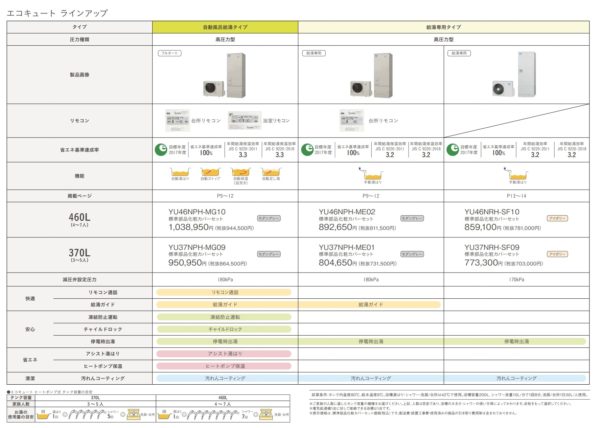
Task: Click the 給湯専用 tag above the white tank photo
Action: tap(459, 53)
